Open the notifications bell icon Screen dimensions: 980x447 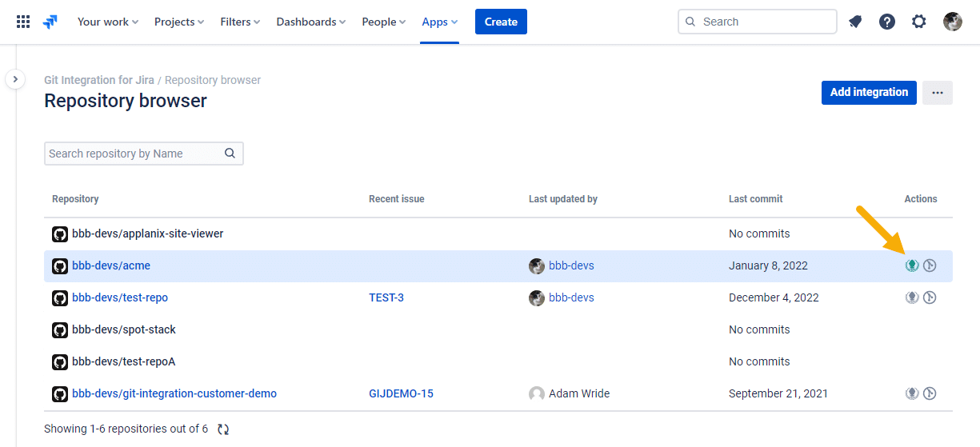(x=855, y=22)
